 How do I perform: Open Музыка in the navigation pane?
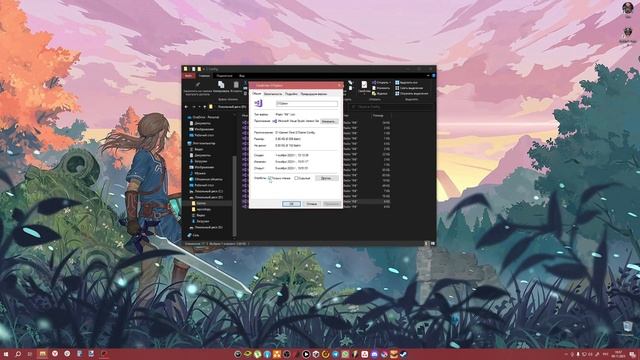pyautogui.click(x=198, y=173)
